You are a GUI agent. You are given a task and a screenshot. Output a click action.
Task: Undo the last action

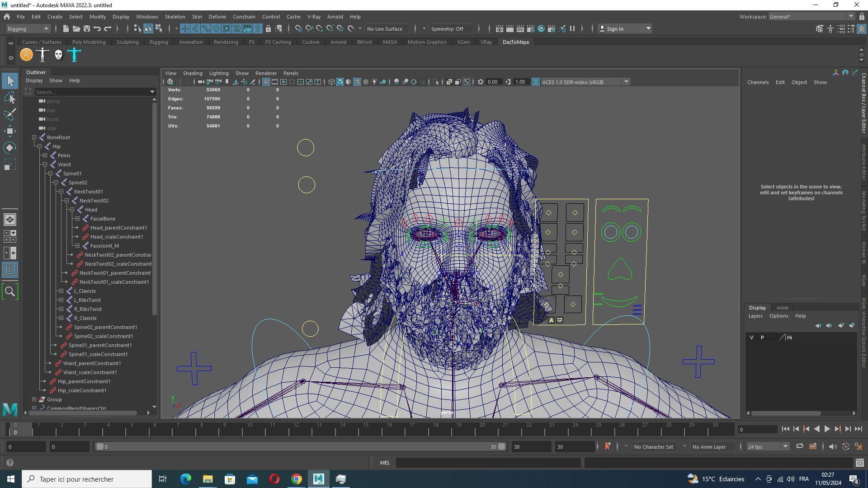pyautogui.click(x=97, y=29)
